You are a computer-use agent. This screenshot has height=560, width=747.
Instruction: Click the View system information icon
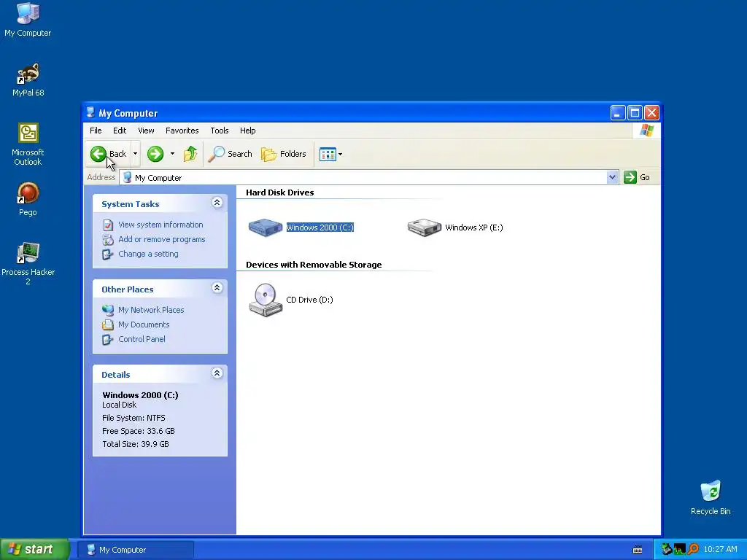[108, 225]
